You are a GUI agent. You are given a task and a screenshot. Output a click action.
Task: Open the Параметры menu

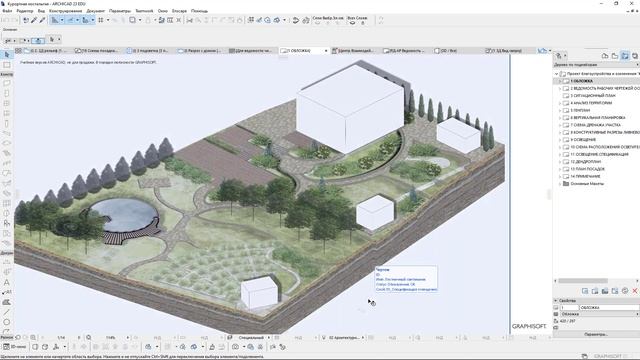pyautogui.click(x=120, y=11)
